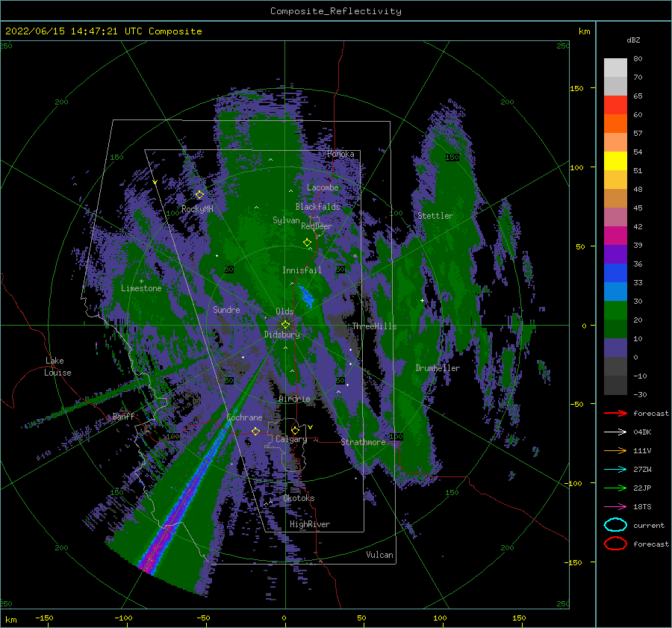Click the UTC timestamp text
The image size is (672, 628).
[x=103, y=31]
